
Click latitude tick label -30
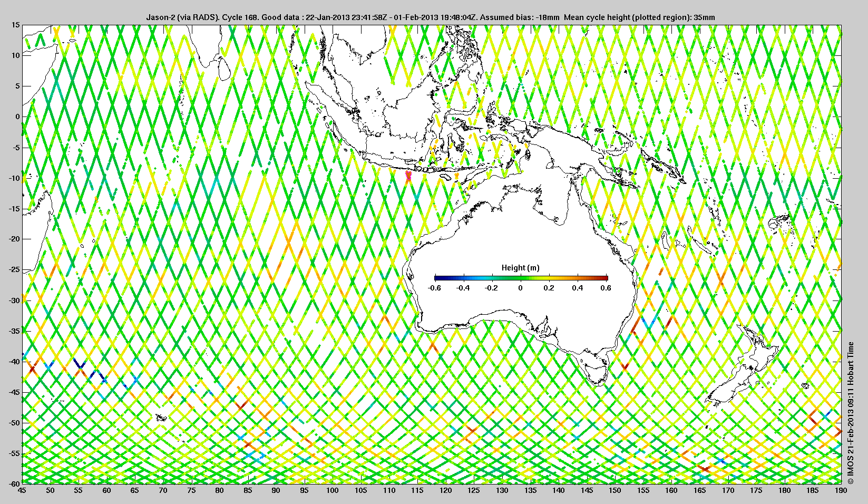14,301
